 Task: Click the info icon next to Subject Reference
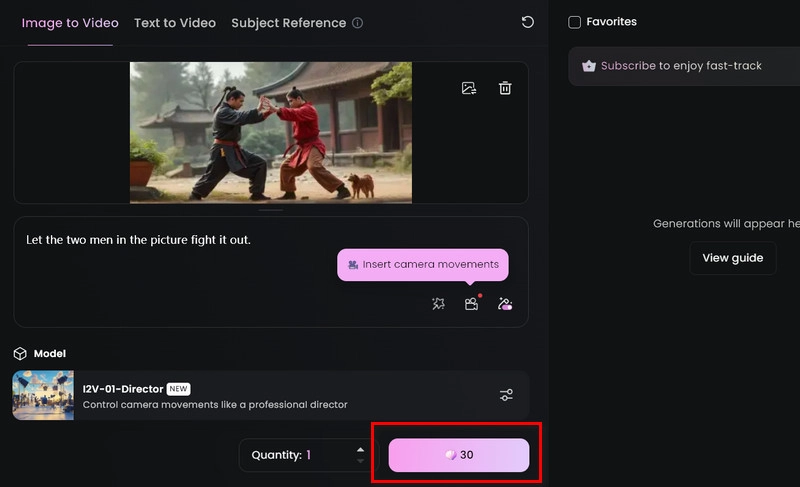[358, 23]
